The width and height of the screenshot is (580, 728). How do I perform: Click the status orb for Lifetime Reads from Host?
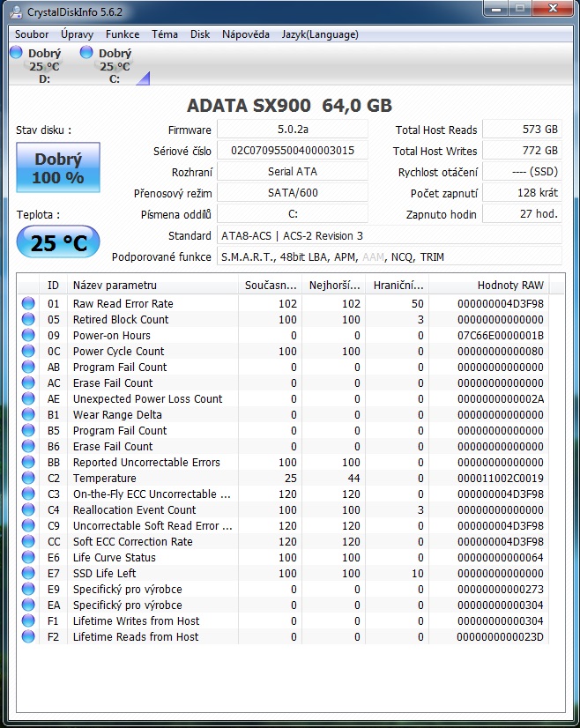tap(28, 636)
